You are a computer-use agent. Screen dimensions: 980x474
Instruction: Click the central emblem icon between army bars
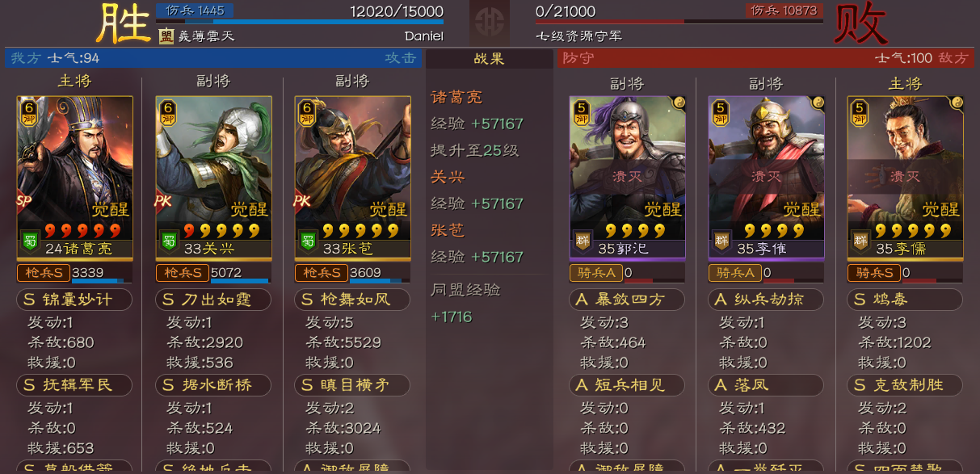[489, 22]
